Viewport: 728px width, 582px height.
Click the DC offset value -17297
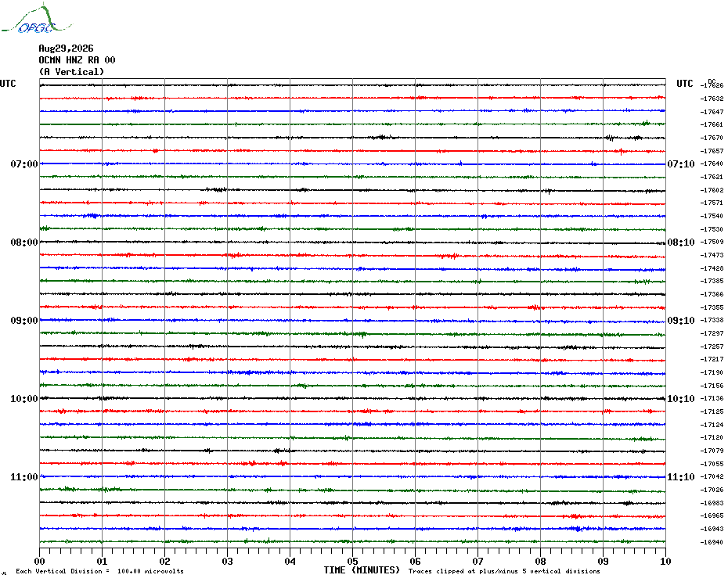click(712, 333)
